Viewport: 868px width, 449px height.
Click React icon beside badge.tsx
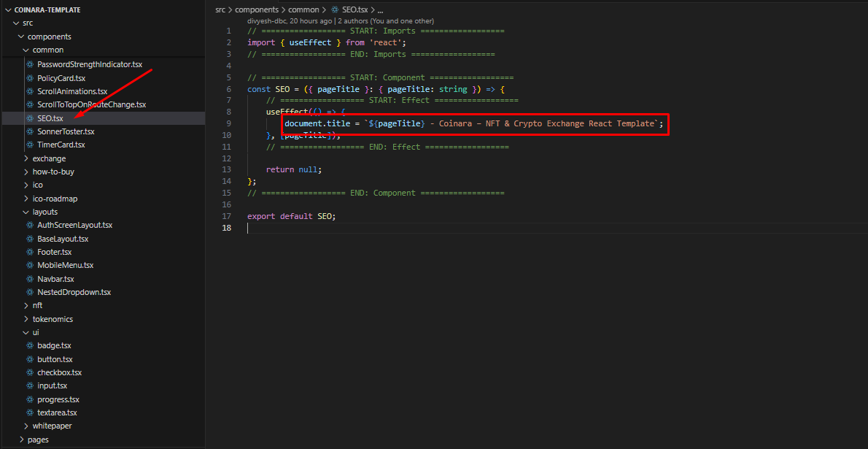point(31,346)
